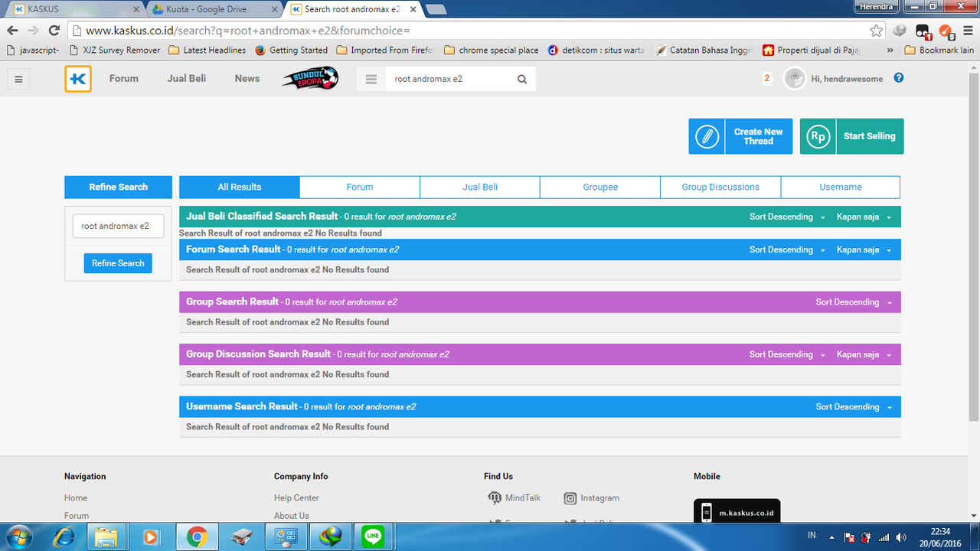Expand Sort Descending in Group Search Result
980x551 pixels.
tap(854, 302)
